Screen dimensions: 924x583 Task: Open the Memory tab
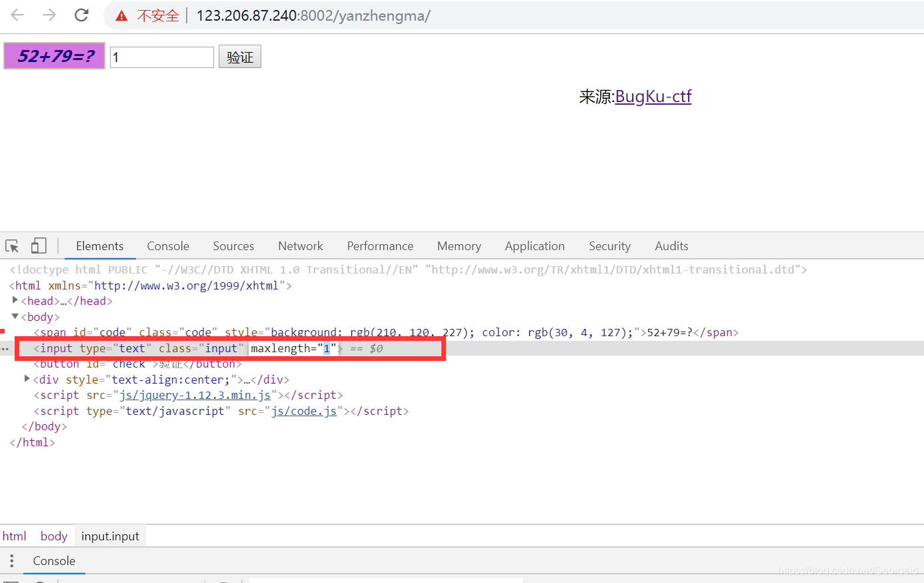pyautogui.click(x=459, y=246)
